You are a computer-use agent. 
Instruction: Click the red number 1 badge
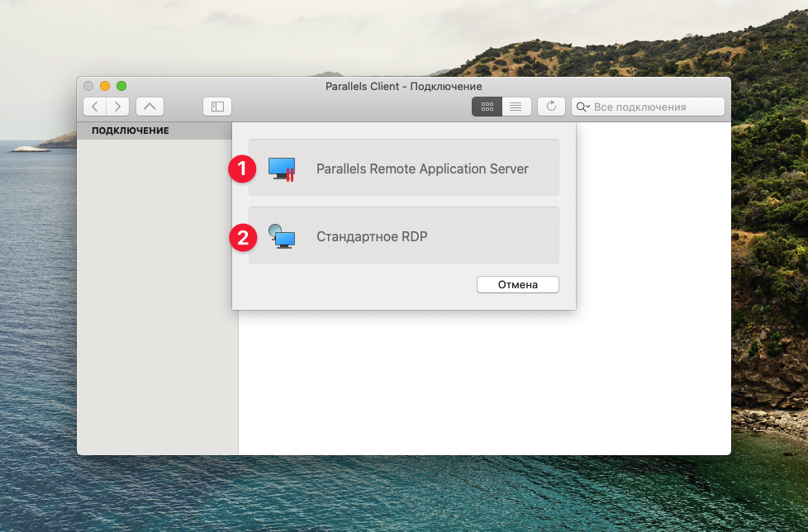pos(241,169)
